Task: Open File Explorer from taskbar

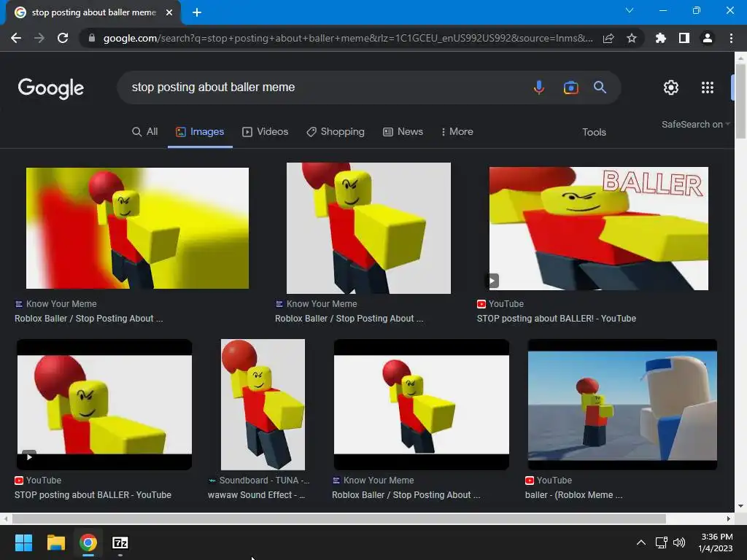Action: coord(55,542)
